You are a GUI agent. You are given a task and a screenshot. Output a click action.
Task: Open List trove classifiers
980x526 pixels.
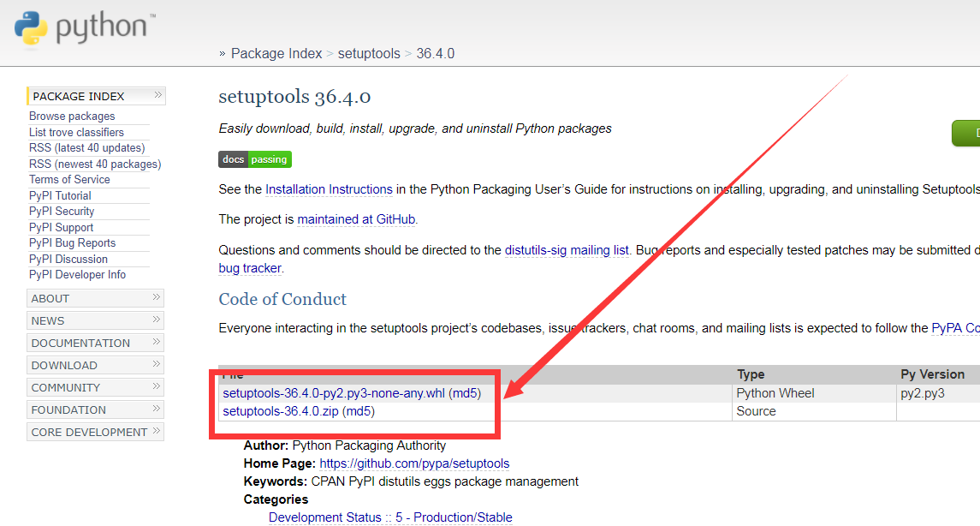[x=76, y=132]
